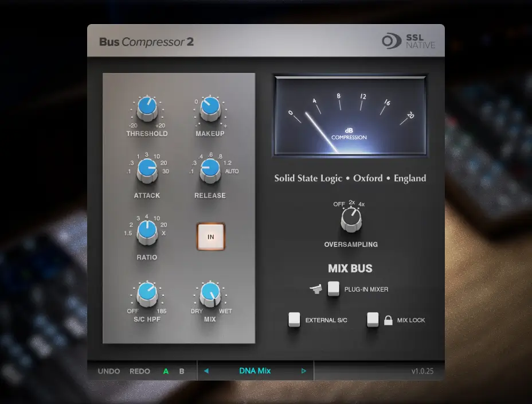532x404 pixels.
Task: Enable External S/C
Action: coord(294,320)
